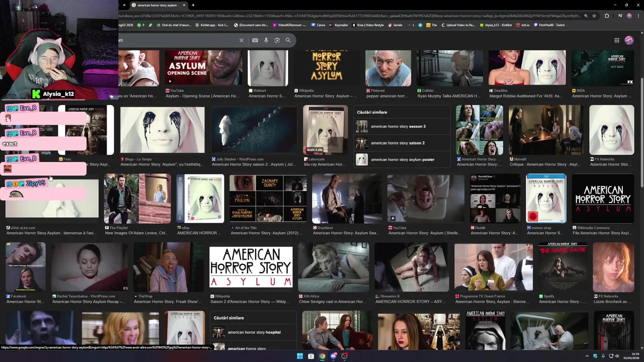The width and height of the screenshot is (644, 362).
Task: Open the Google account avatar menu
Action: click(x=629, y=40)
